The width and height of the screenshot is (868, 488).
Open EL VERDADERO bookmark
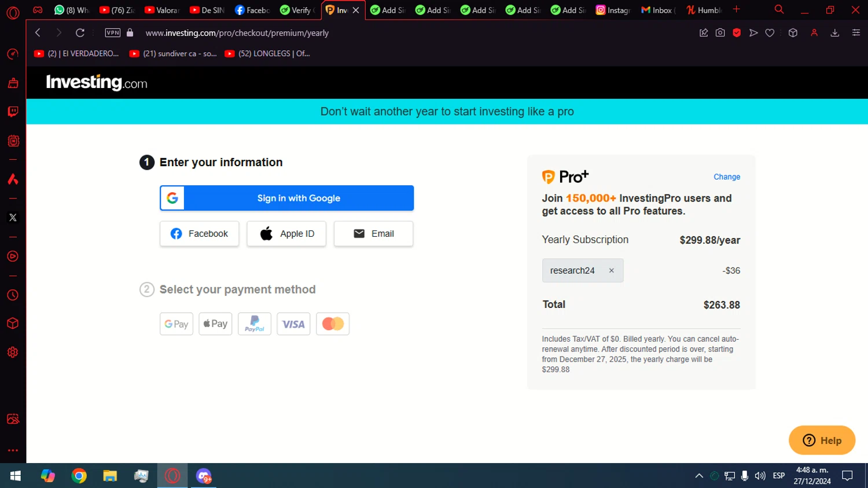[76, 53]
